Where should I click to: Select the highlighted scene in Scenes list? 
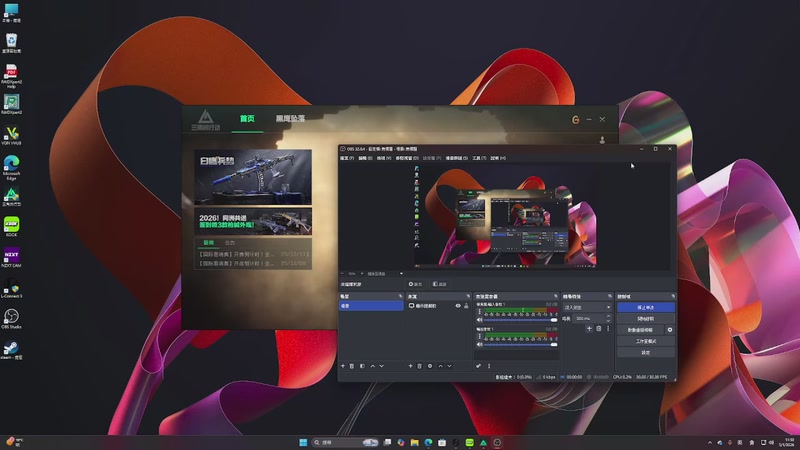pyautogui.click(x=371, y=306)
